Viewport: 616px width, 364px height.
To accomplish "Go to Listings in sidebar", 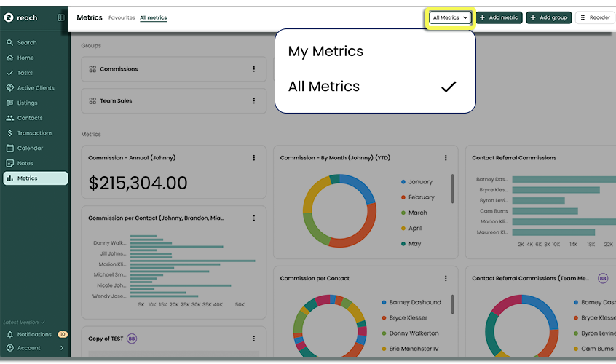I will 10,103.
